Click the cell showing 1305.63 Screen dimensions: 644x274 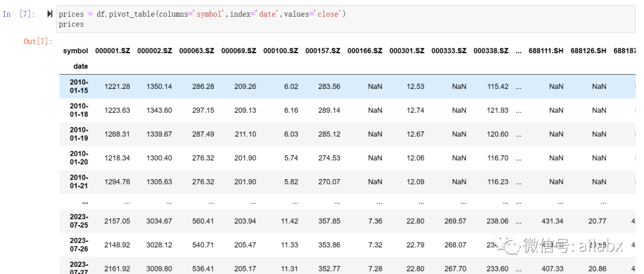[x=159, y=182]
